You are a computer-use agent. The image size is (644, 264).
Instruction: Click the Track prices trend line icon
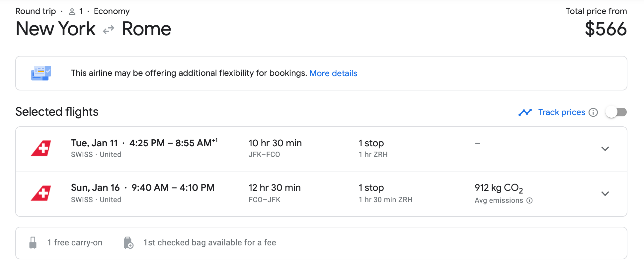[x=525, y=112]
